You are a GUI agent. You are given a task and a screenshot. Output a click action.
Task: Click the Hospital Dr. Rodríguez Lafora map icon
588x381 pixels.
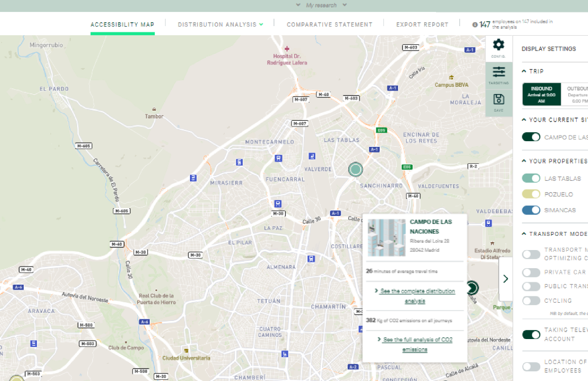tap(287, 49)
